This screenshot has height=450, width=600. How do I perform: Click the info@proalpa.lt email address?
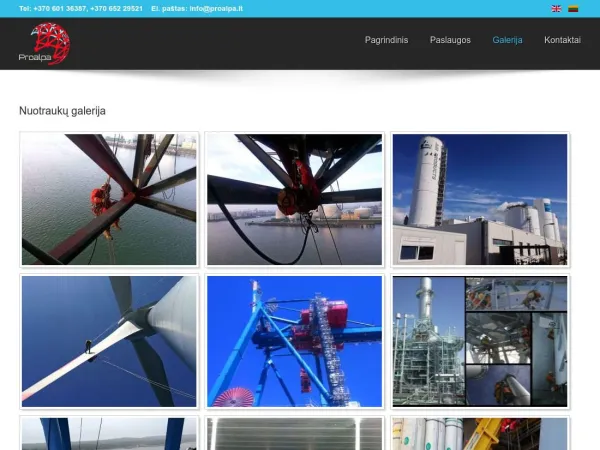(x=216, y=8)
